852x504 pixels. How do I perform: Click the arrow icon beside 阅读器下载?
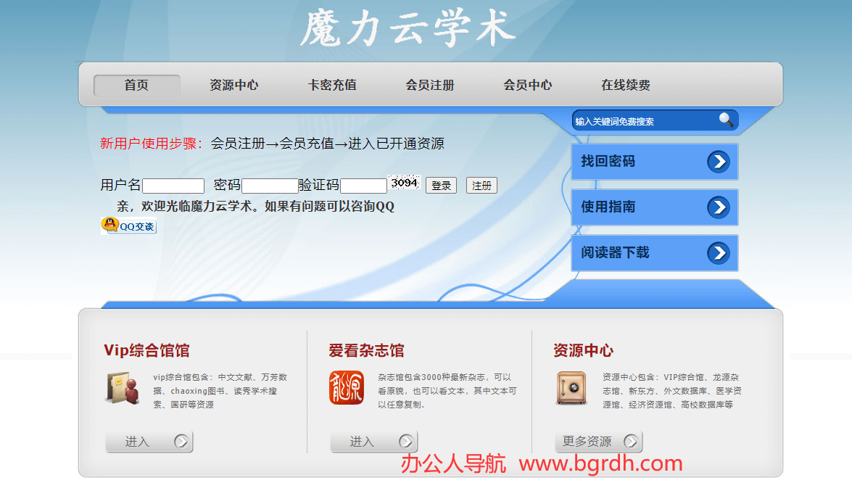click(718, 253)
